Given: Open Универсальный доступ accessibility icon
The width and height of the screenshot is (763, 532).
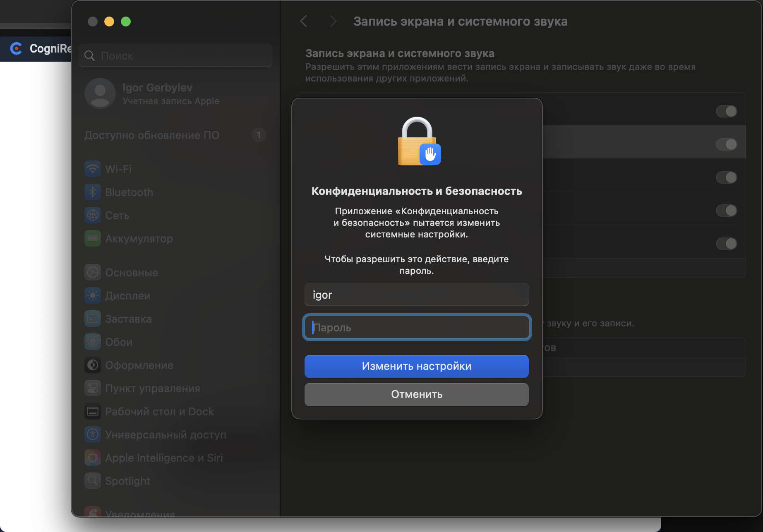Looking at the screenshot, I should point(93,434).
